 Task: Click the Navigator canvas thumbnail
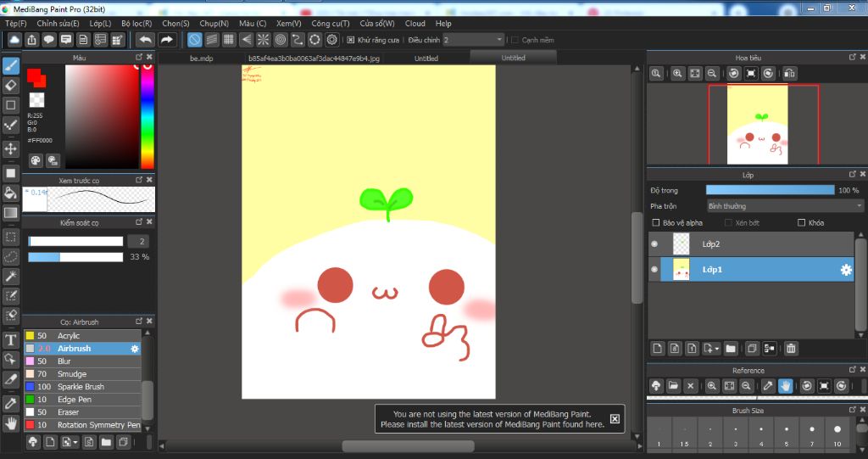coord(757,125)
